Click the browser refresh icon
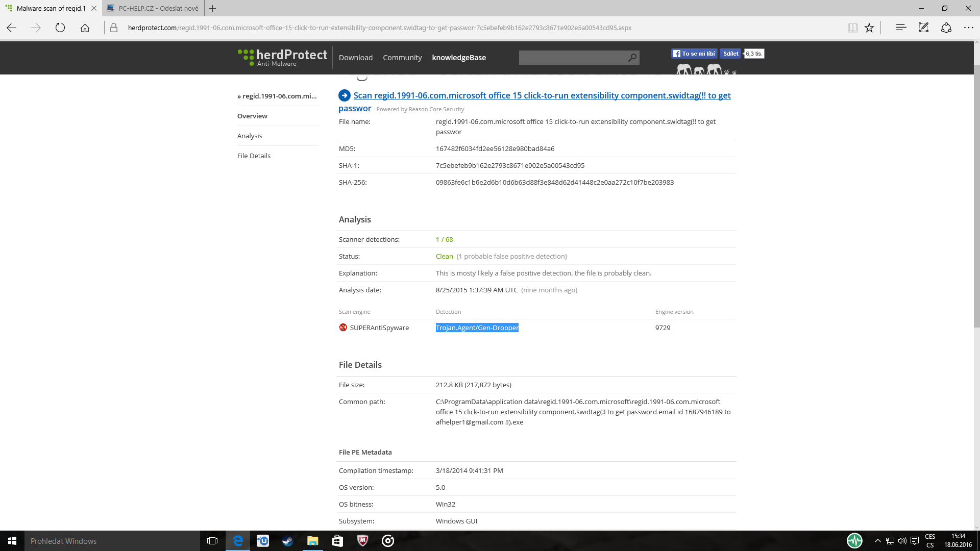The height and width of the screenshot is (551, 980). click(x=60, y=28)
